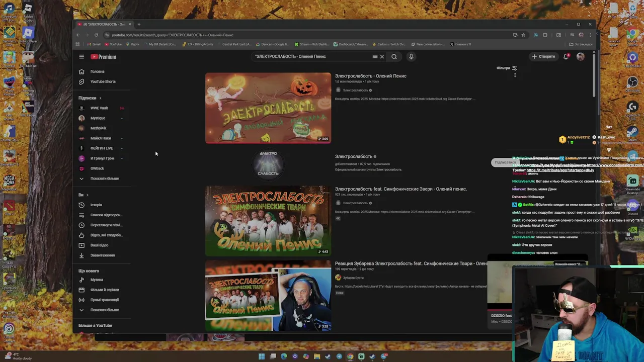
Task: Open Переглянути пізніше watch later
Action: pos(106,225)
